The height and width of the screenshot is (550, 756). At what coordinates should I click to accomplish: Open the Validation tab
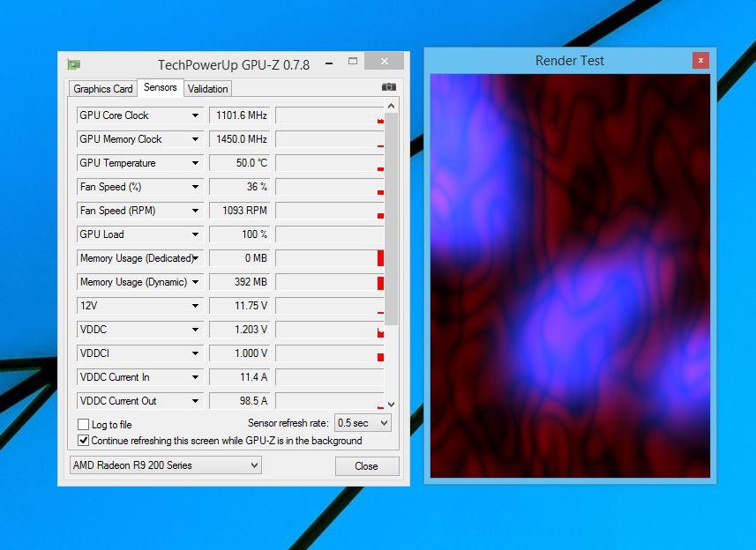coord(208,89)
